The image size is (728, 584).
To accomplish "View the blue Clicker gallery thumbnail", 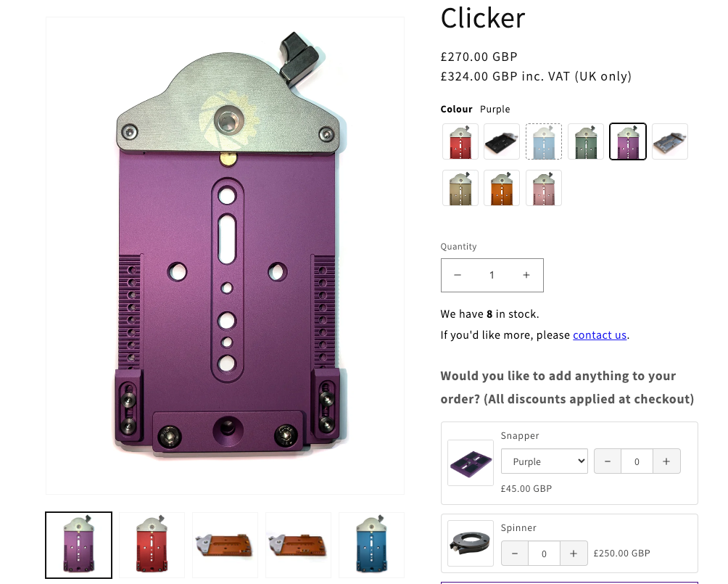I will (371, 545).
